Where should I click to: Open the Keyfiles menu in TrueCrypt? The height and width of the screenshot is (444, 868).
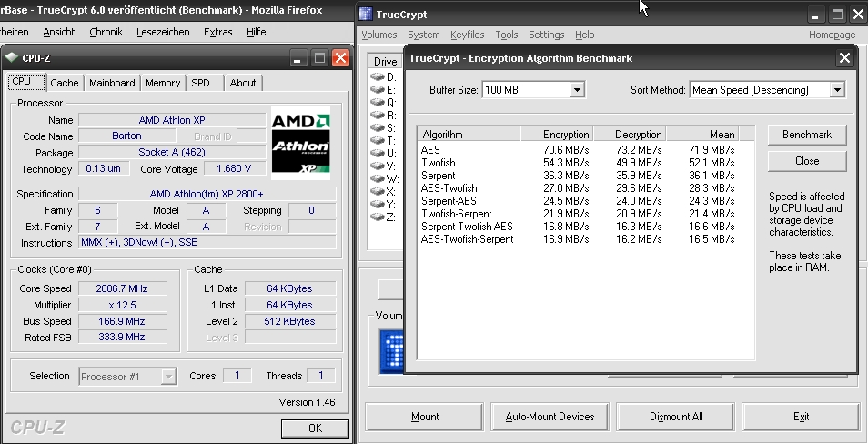(x=468, y=35)
